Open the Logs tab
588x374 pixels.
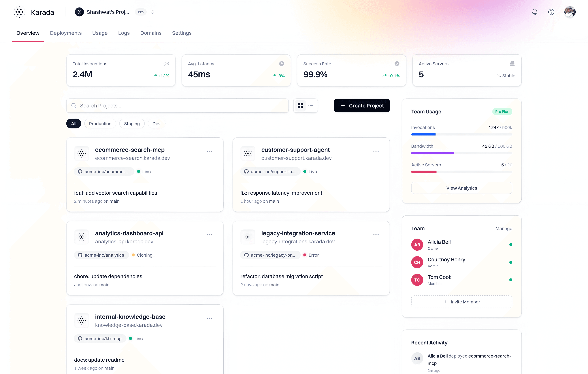coord(124,33)
